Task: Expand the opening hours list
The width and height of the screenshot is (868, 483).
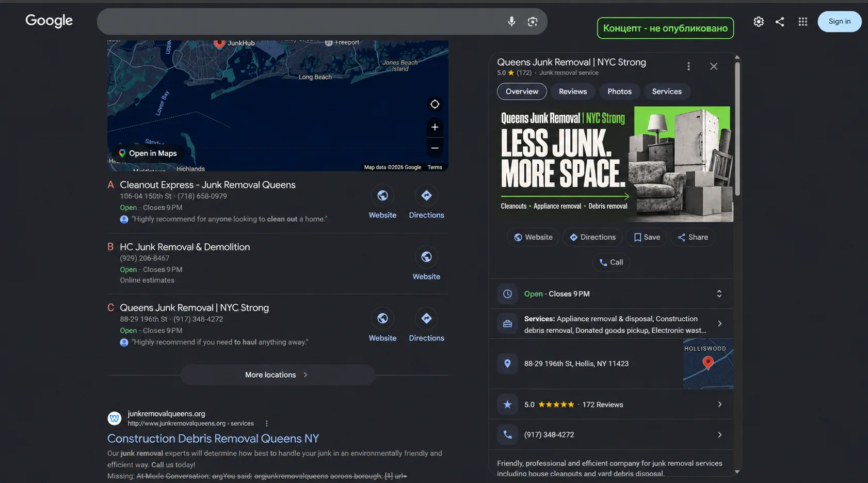Action: (x=719, y=294)
